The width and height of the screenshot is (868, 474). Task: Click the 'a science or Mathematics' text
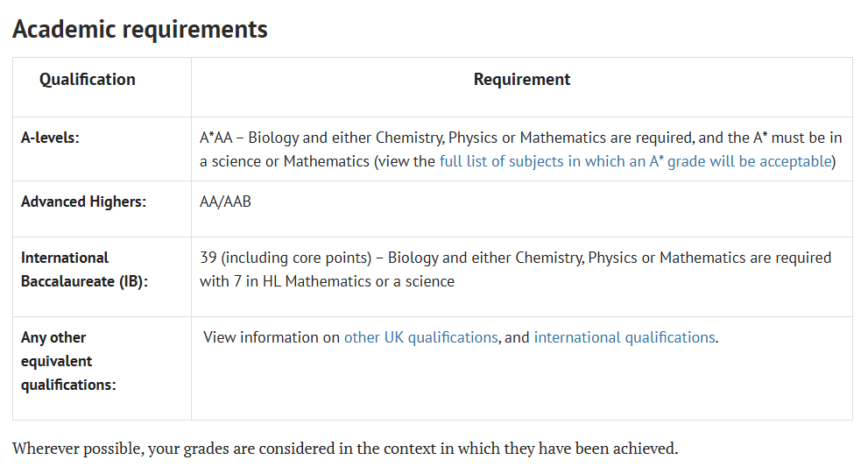285,161
